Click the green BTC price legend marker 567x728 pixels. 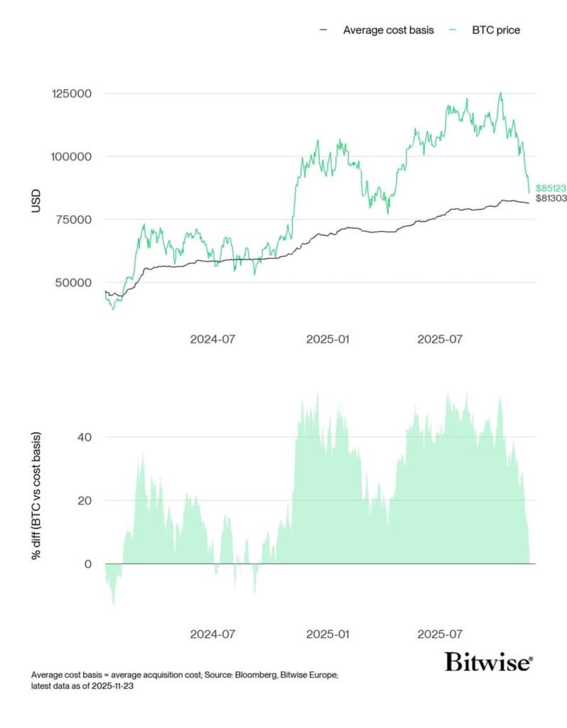(x=450, y=31)
